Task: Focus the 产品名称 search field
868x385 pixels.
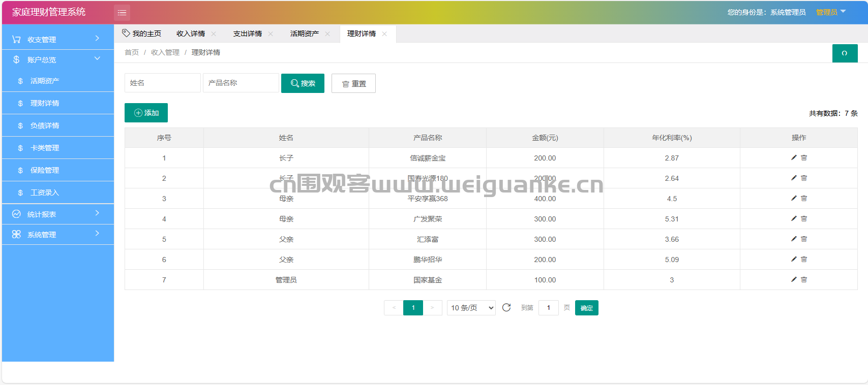Action: (x=241, y=83)
